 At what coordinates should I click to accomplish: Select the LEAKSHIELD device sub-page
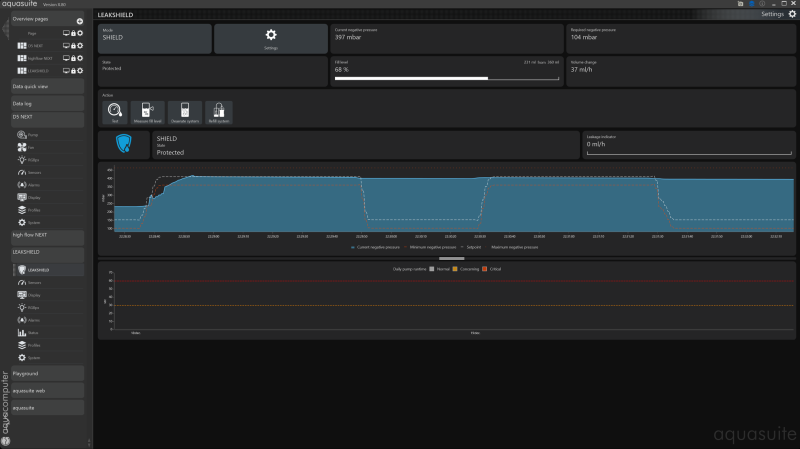click(48, 270)
